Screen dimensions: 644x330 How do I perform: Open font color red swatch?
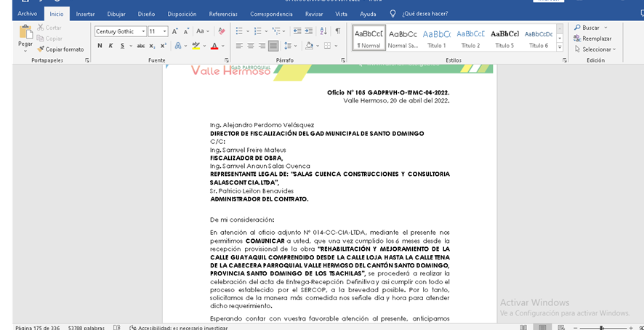click(214, 46)
